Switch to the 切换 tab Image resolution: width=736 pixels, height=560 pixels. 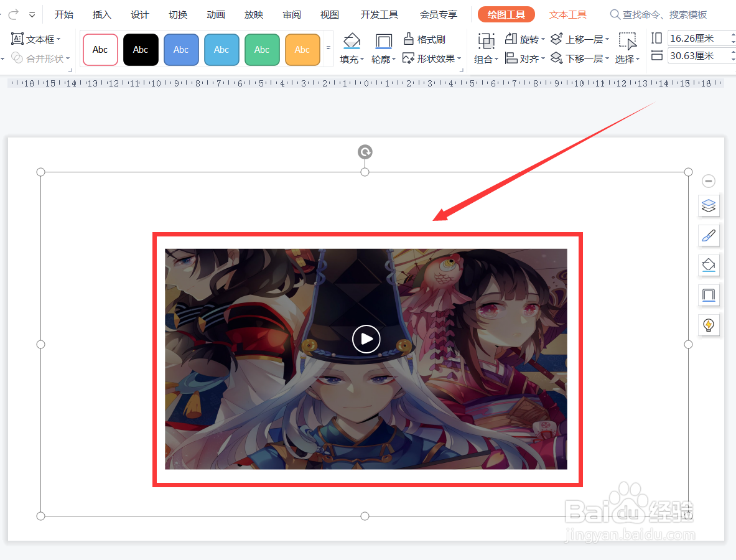178,14
